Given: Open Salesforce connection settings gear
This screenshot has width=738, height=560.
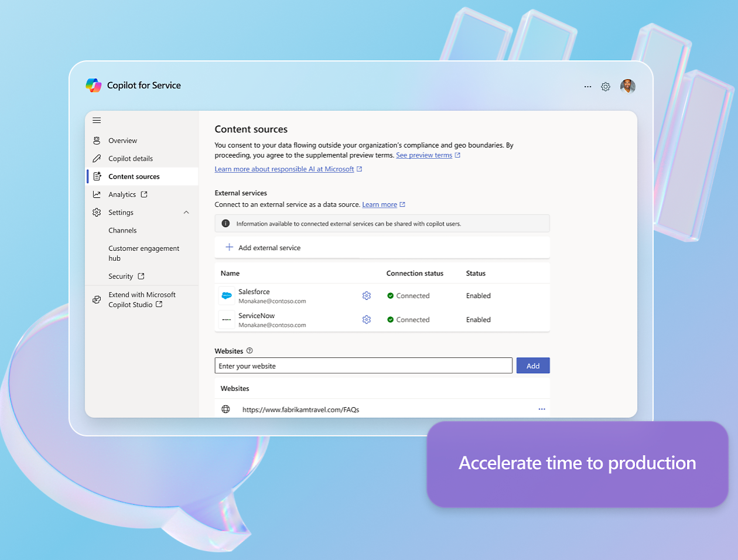Looking at the screenshot, I should [367, 296].
